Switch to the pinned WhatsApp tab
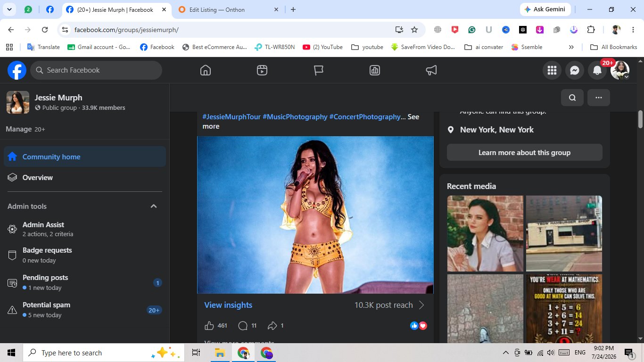 (x=28, y=9)
